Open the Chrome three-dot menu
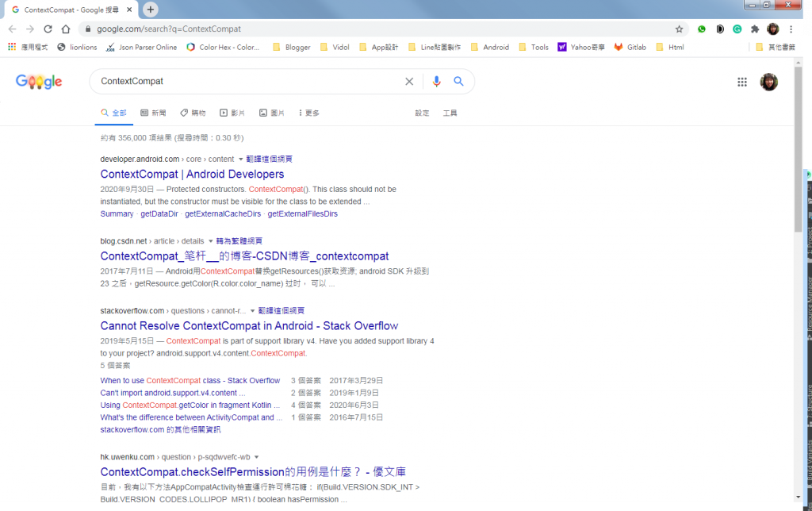 [x=791, y=29]
